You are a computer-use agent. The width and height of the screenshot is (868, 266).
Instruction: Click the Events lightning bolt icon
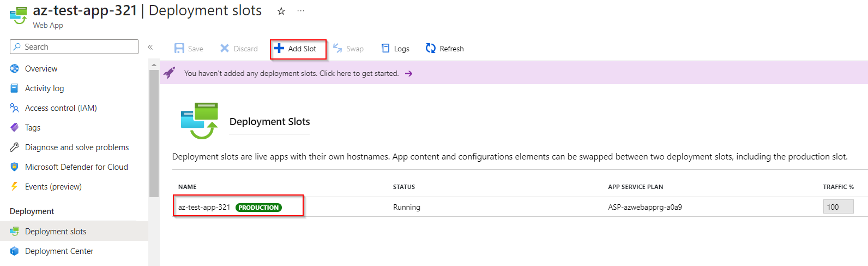pyautogui.click(x=15, y=186)
